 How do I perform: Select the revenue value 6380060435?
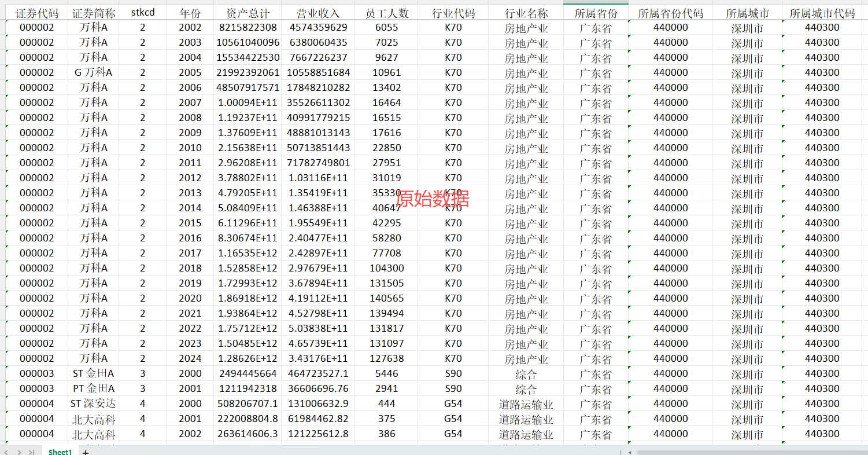pyautogui.click(x=319, y=42)
